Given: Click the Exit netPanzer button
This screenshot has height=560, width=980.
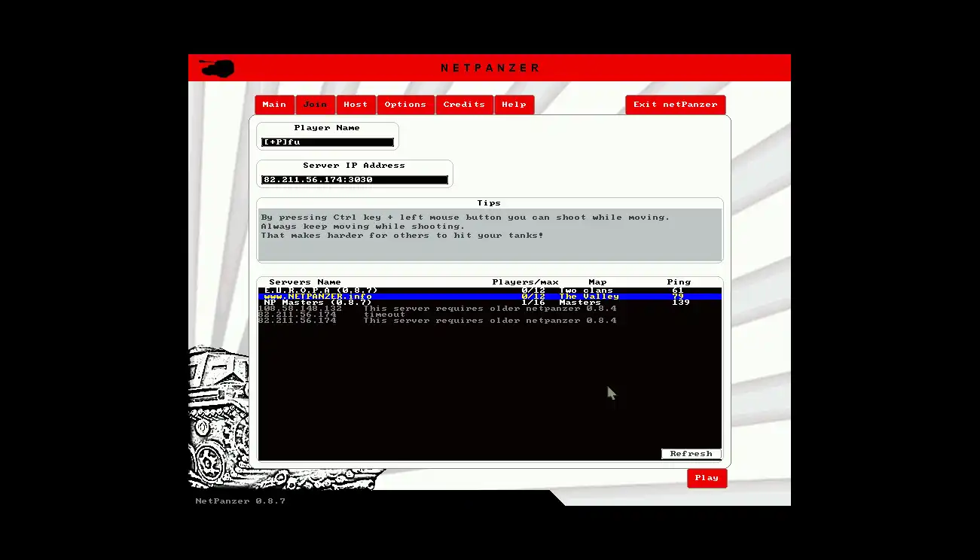Looking at the screenshot, I should pos(675,105).
